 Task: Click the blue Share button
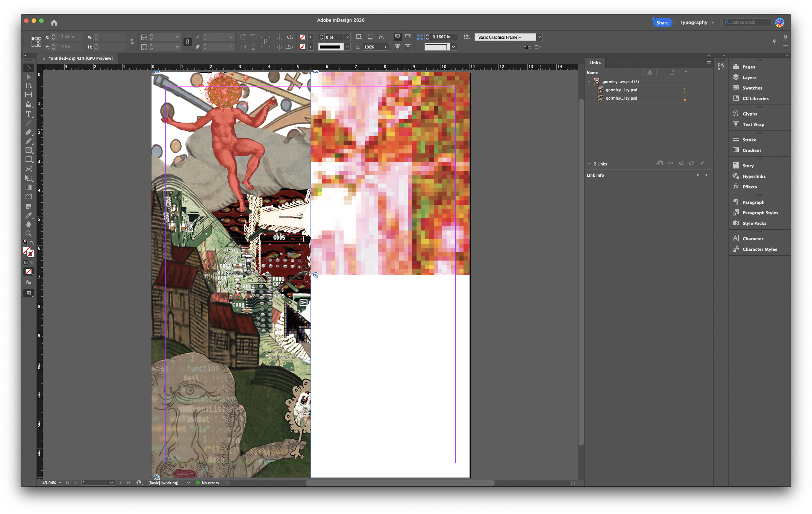[662, 23]
